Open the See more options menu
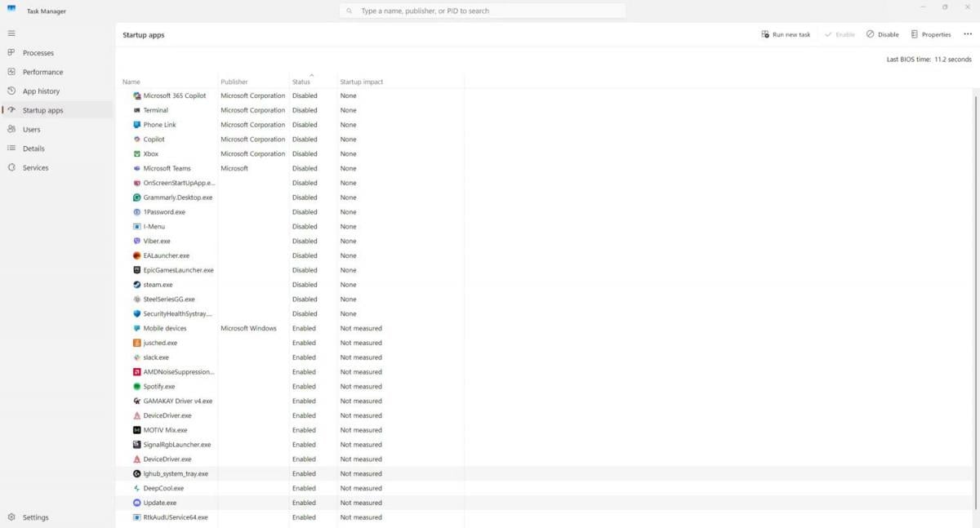Screen dimensions: 980x528 point(967,34)
